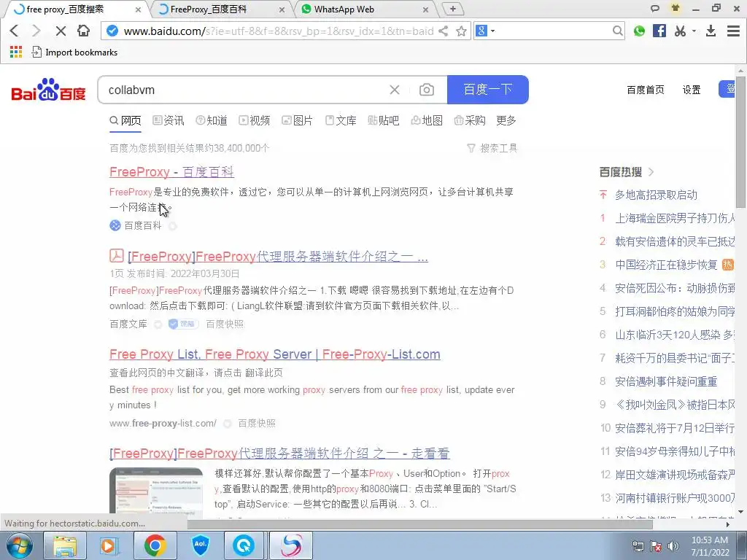Expand the scissors tool dropdown arrow
This screenshot has height=560, width=747.
point(694,31)
